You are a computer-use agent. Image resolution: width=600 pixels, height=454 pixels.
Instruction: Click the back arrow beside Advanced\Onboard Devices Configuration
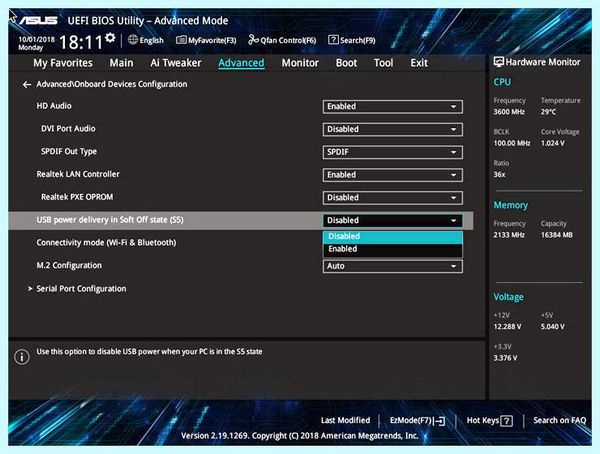(26, 85)
